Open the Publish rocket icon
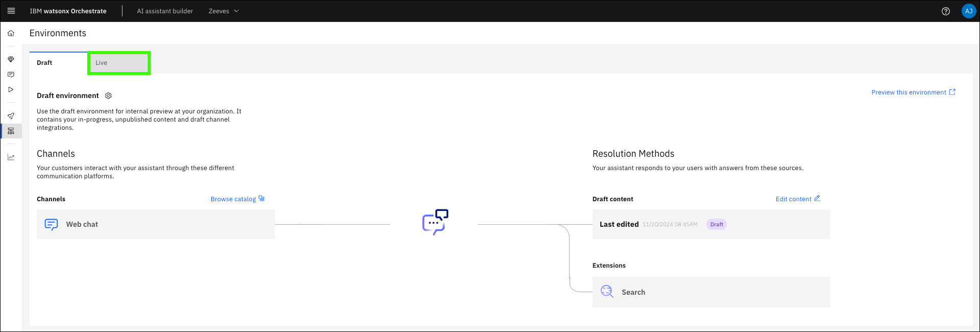The height and width of the screenshot is (332, 980). click(11, 116)
